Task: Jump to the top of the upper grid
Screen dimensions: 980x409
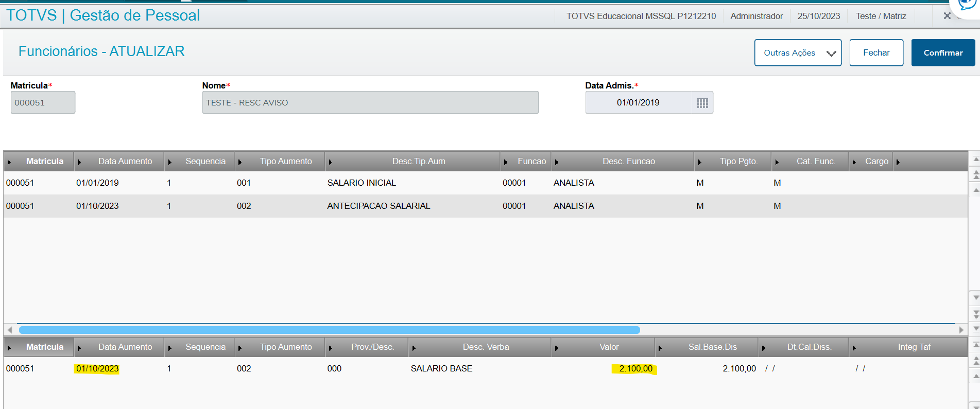Action: (975, 159)
